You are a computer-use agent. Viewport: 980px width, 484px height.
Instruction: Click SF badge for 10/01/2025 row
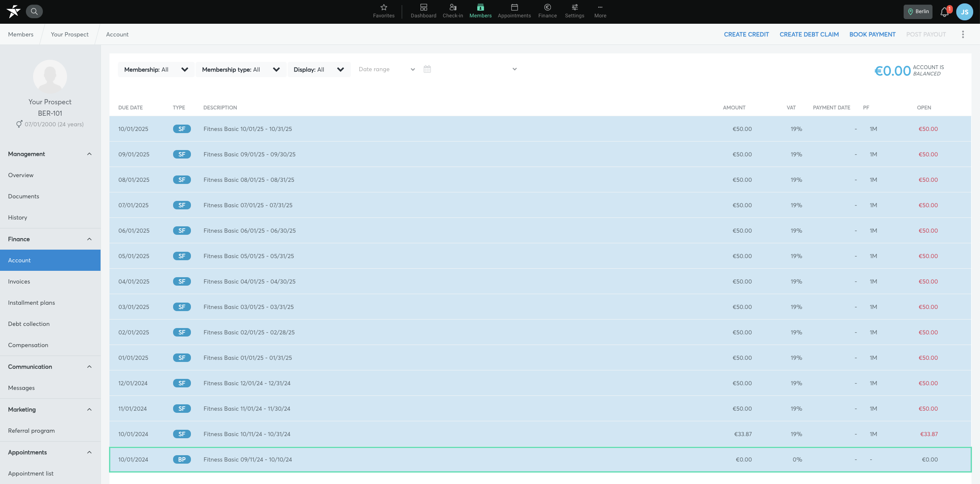182,129
